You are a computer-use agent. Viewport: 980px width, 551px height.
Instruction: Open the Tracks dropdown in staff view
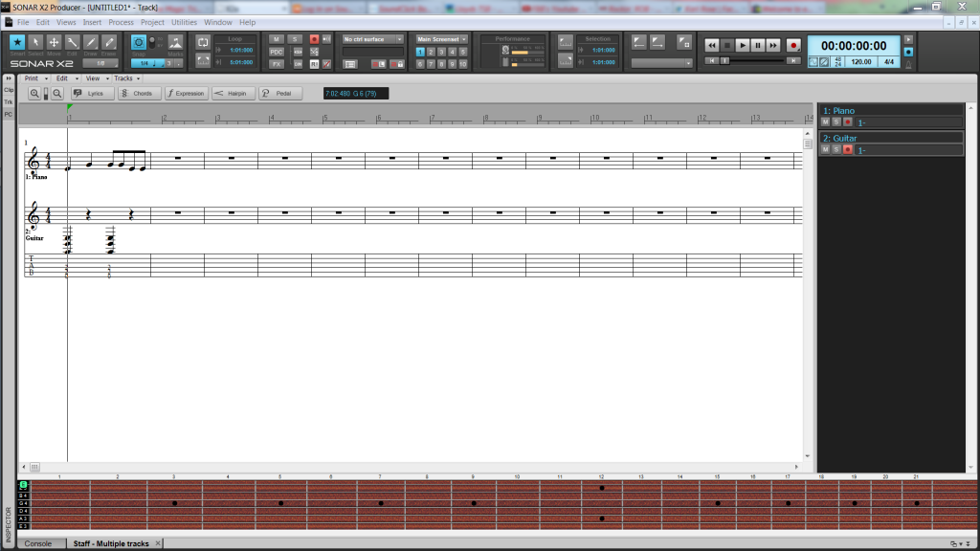[x=125, y=78]
